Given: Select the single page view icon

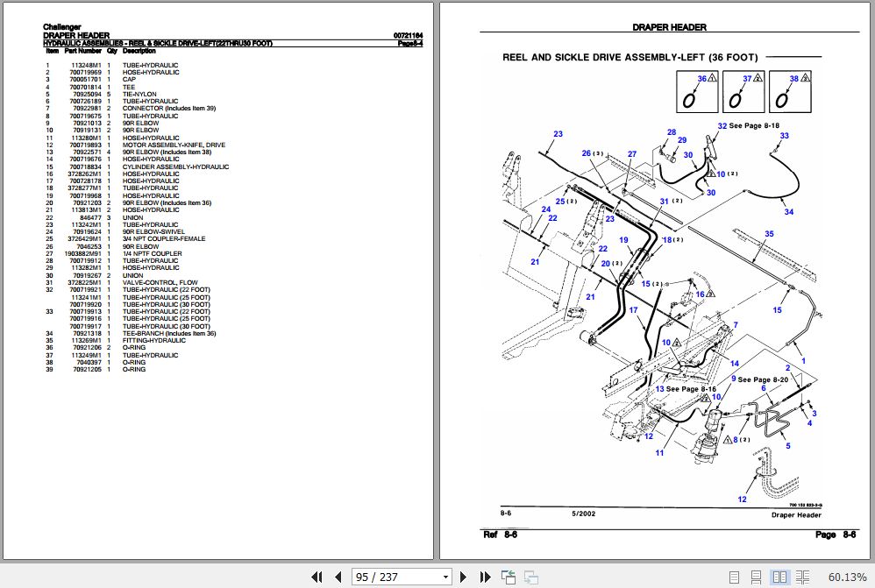Looking at the screenshot, I should [x=735, y=577].
